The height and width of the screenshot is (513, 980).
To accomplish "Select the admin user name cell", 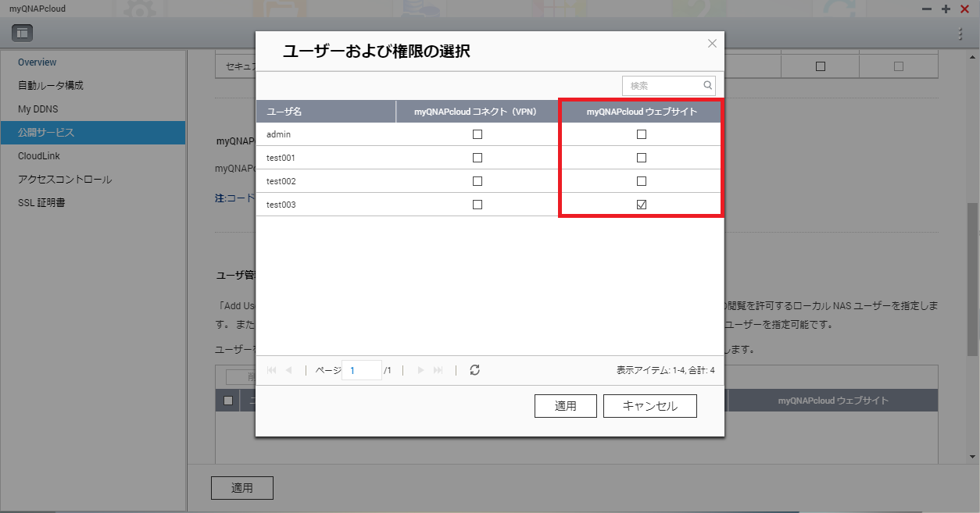I will 326,134.
